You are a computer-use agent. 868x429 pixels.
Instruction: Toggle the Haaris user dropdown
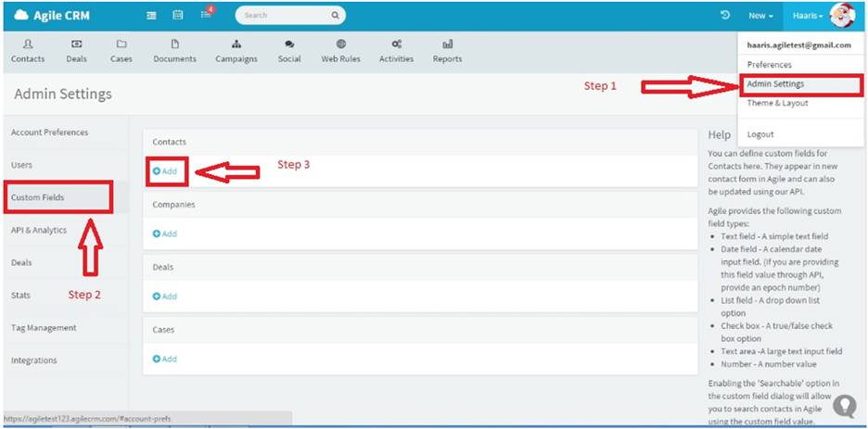point(808,16)
